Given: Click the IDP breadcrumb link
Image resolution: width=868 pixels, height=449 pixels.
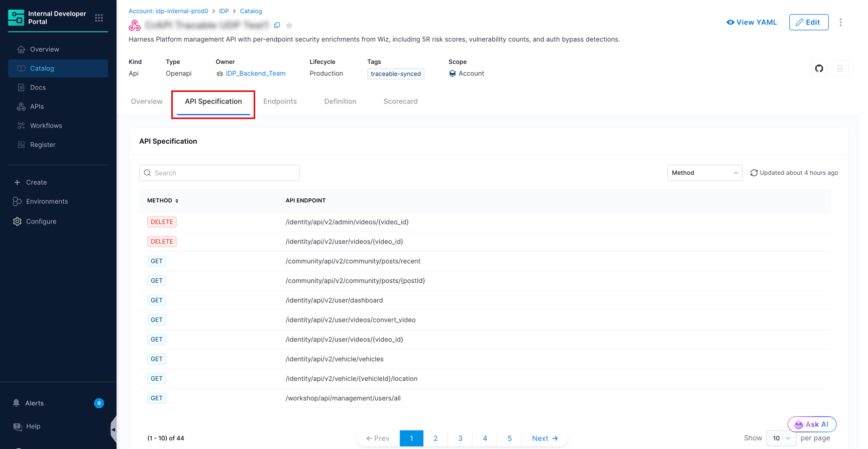Looking at the screenshot, I should (224, 11).
